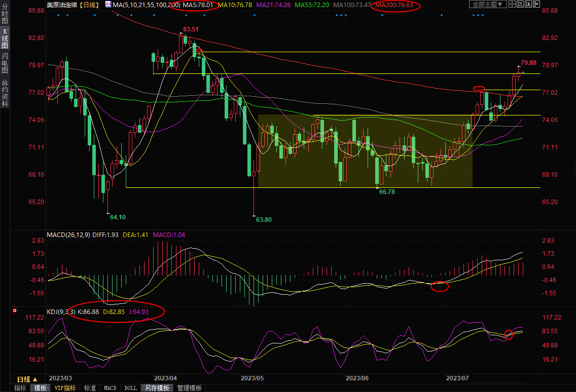Click the MACD(26,12,9) indicator label

point(68,234)
